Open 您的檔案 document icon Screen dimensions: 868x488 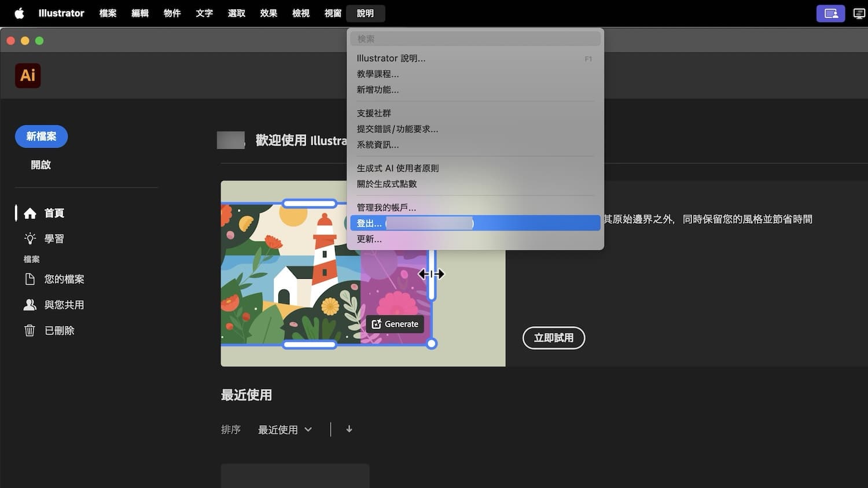30,279
